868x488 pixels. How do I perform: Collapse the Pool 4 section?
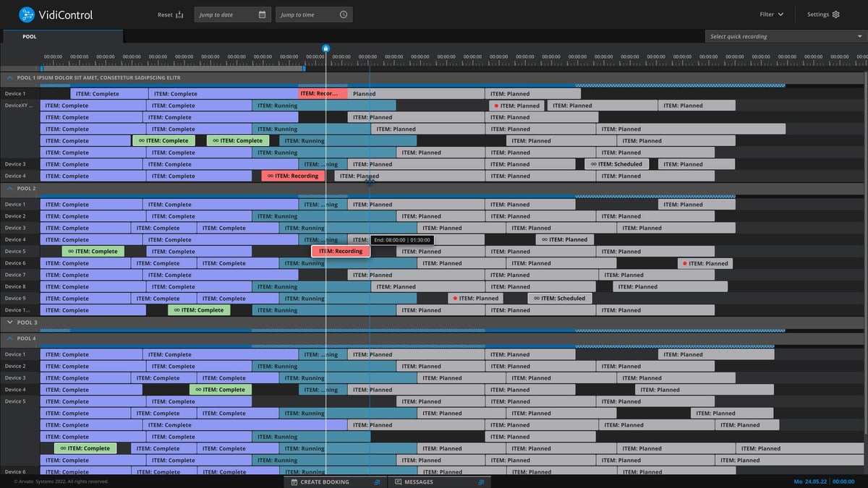(10, 338)
